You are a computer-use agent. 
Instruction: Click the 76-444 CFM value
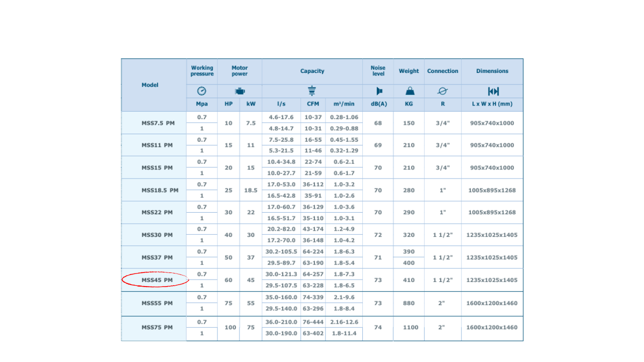(313, 322)
